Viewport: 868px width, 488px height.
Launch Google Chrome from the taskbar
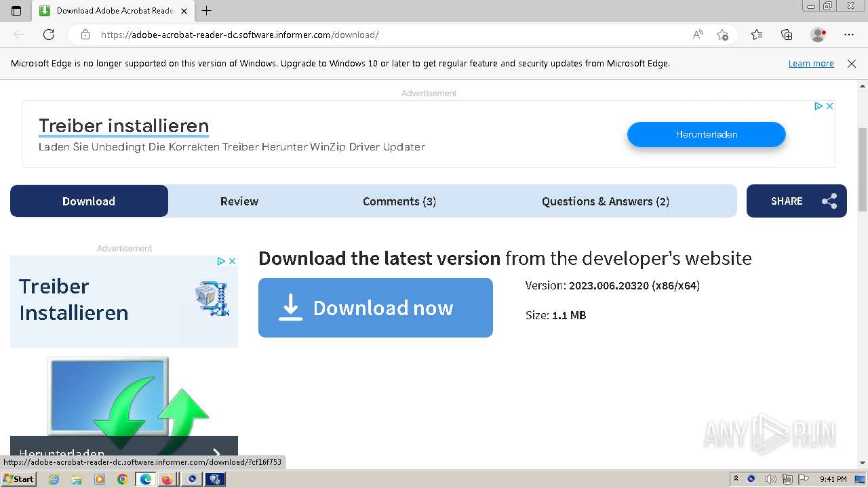tap(123, 479)
